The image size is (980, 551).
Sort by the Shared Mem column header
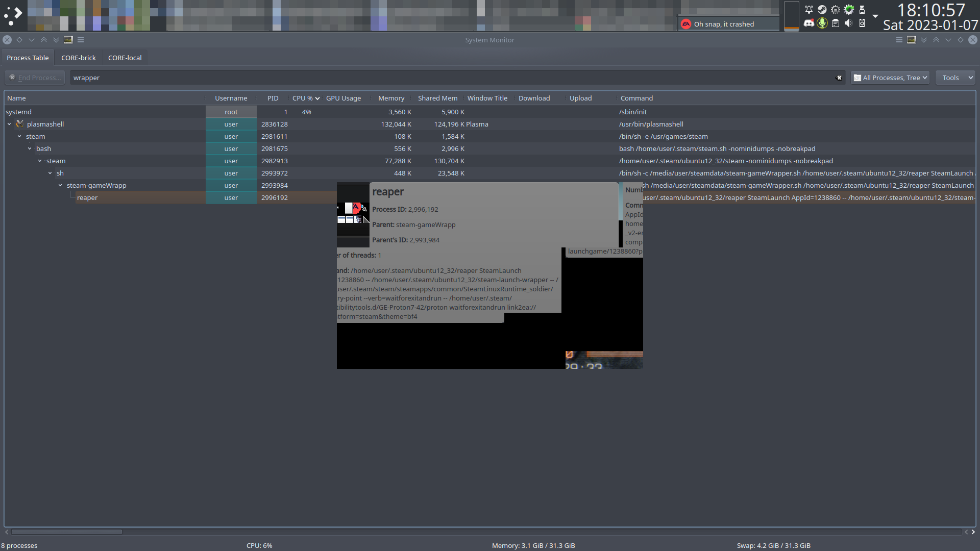[x=437, y=98]
